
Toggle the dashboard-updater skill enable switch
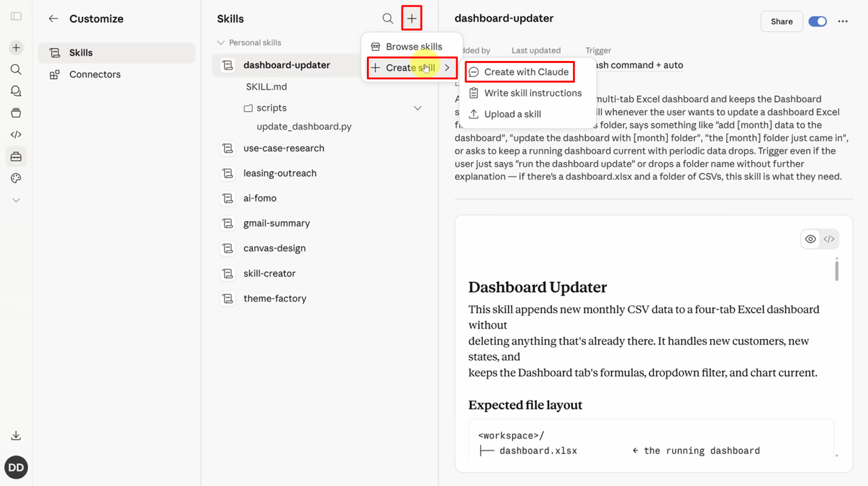coord(818,22)
